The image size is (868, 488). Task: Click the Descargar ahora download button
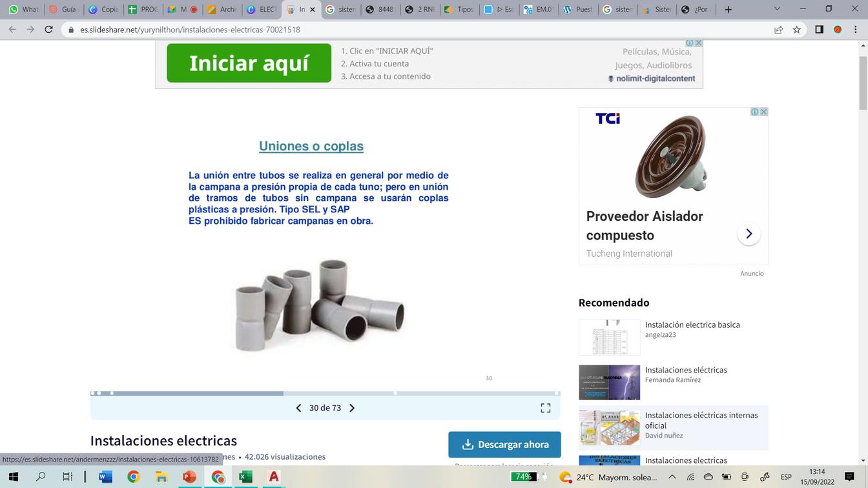[504, 444]
